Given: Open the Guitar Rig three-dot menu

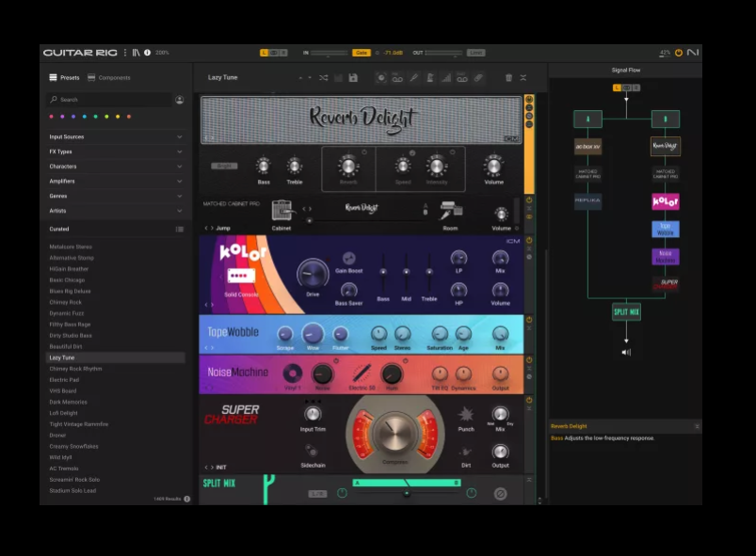Looking at the screenshot, I should tap(125, 53).
